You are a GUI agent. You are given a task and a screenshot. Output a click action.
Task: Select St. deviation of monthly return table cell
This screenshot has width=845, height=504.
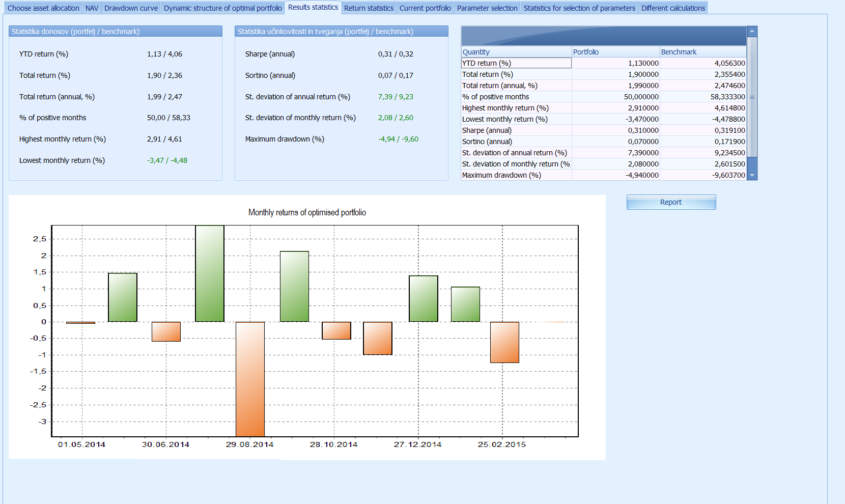point(516,164)
